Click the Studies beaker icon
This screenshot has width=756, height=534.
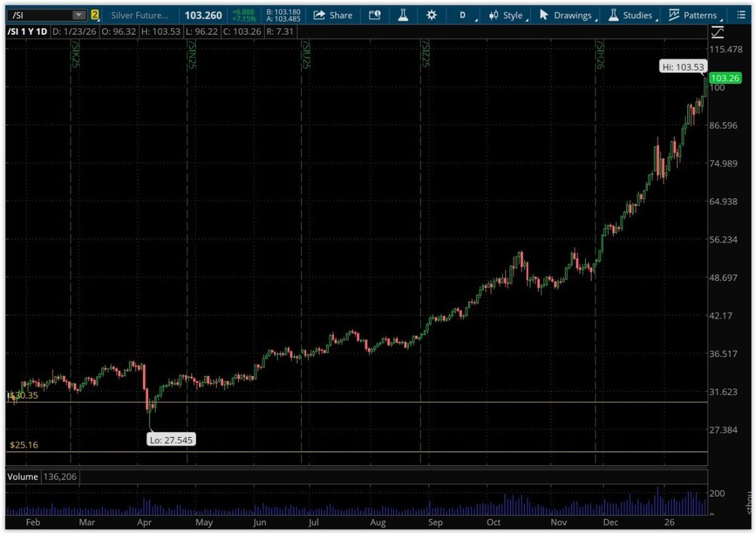coord(613,15)
